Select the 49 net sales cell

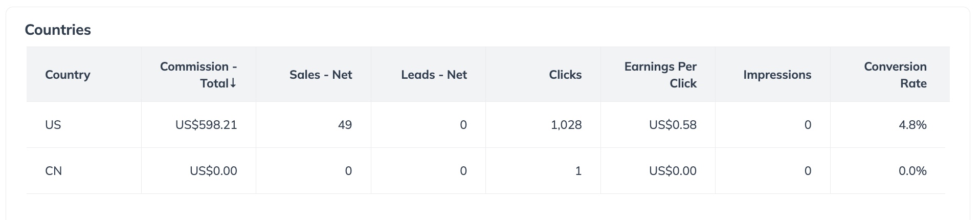[345, 125]
